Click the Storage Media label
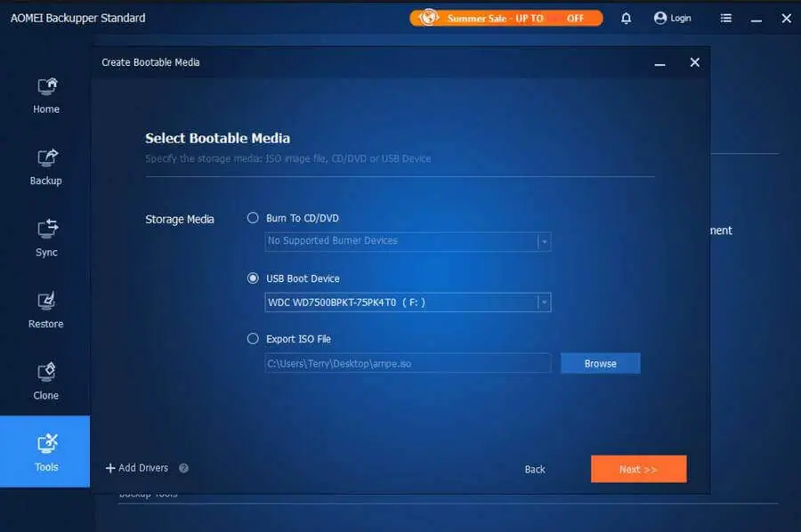Image resolution: width=801 pixels, height=532 pixels. [179, 219]
